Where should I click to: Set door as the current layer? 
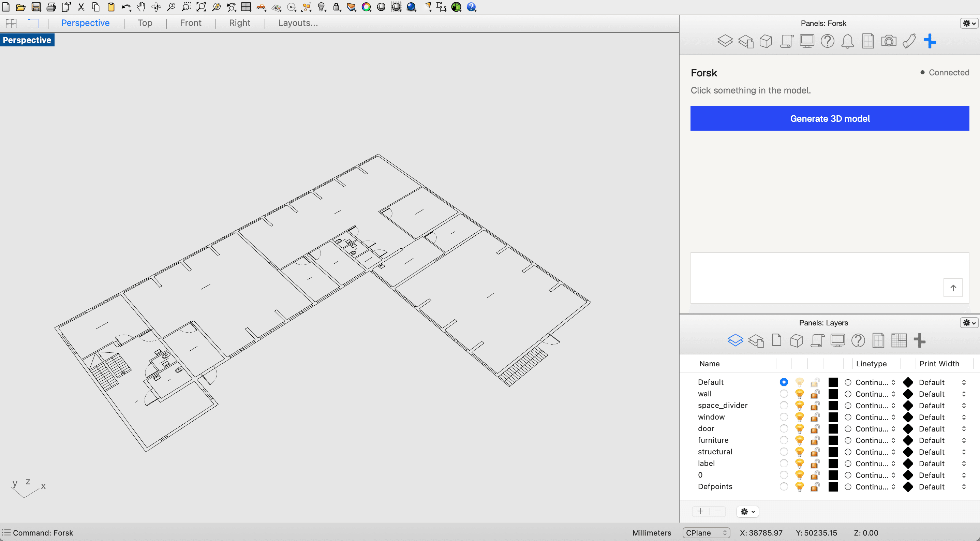point(784,428)
